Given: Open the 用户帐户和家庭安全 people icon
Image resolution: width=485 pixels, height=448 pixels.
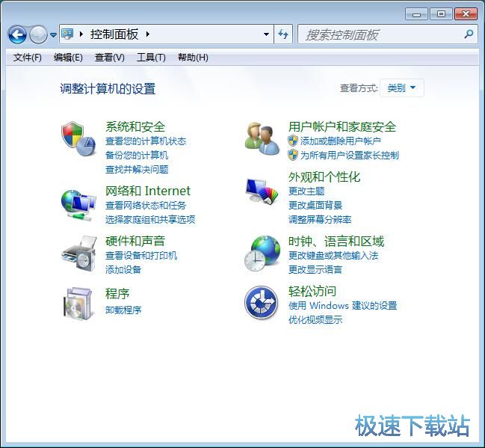Looking at the screenshot, I should pyautogui.click(x=262, y=138).
